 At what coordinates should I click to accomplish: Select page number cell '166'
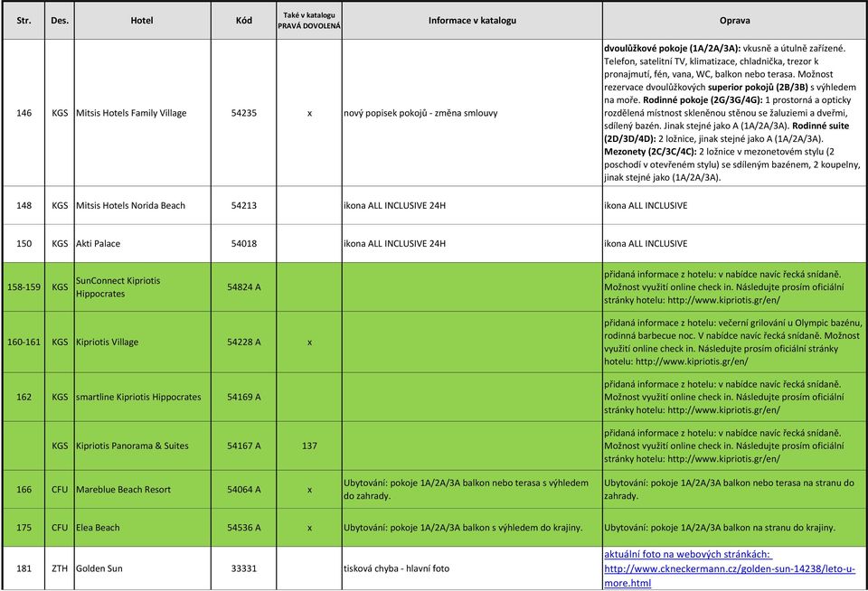(24, 489)
